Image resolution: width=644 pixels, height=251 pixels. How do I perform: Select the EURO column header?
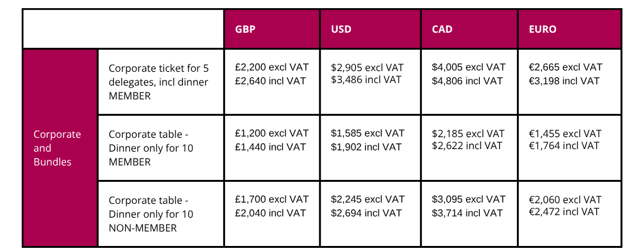coord(570,29)
